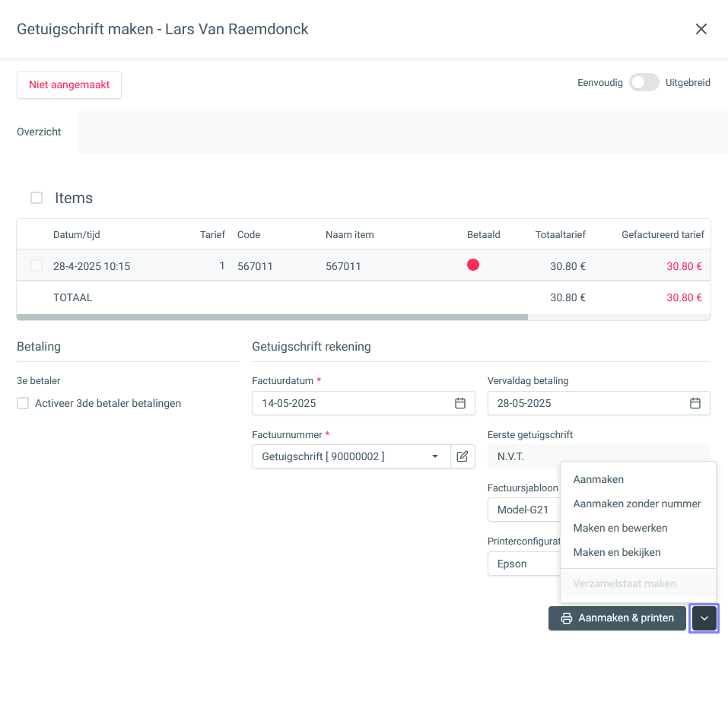Click the Niet aangemaakt status button

tap(69, 85)
